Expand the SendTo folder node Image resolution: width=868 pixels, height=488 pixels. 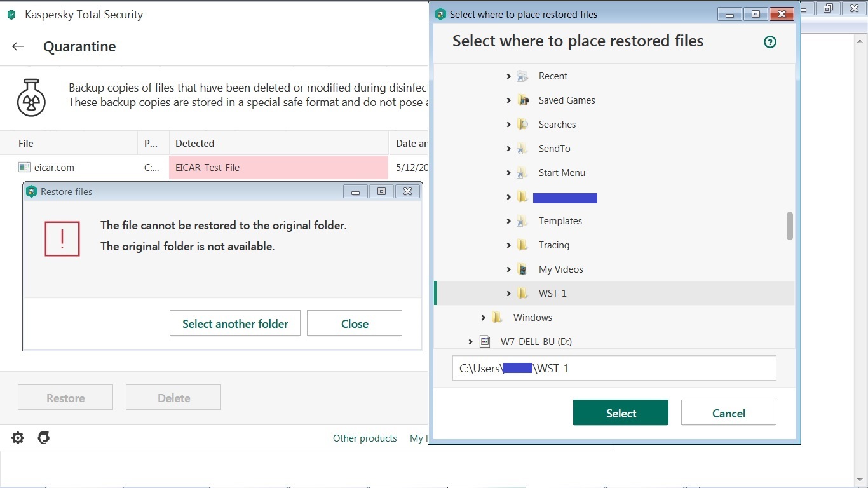pyautogui.click(x=508, y=149)
